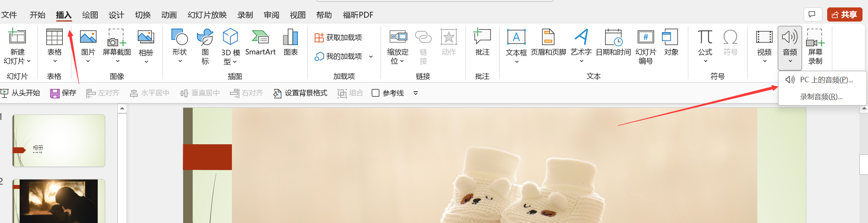Click the baby socks picture on slide
Screen dimensions: 868x223
494,165
